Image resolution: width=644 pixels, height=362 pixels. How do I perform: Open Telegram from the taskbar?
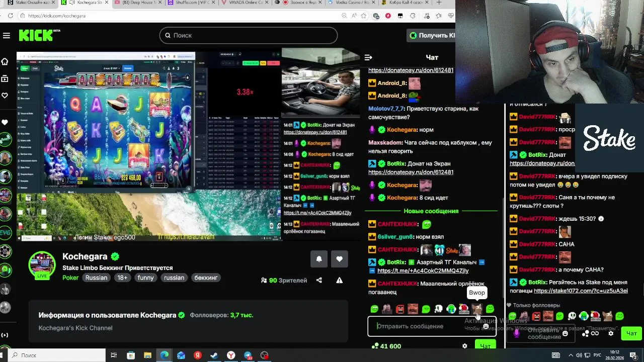coord(248,355)
